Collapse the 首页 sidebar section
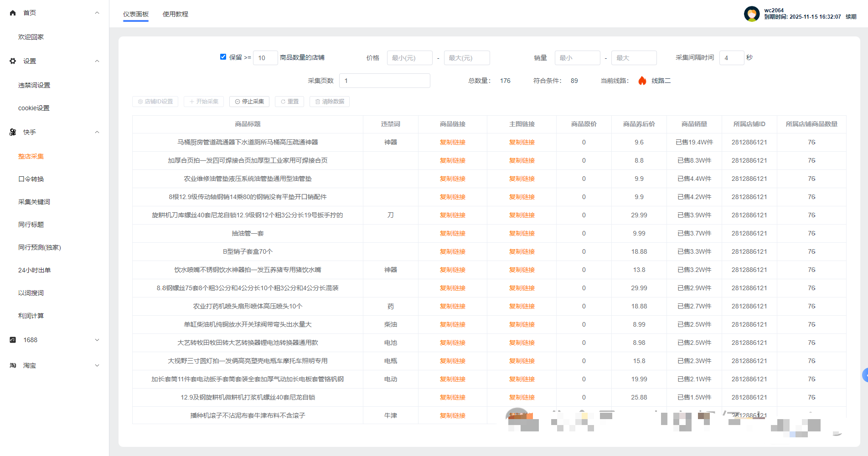The height and width of the screenshot is (456, 868). pyautogui.click(x=97, y=13)
